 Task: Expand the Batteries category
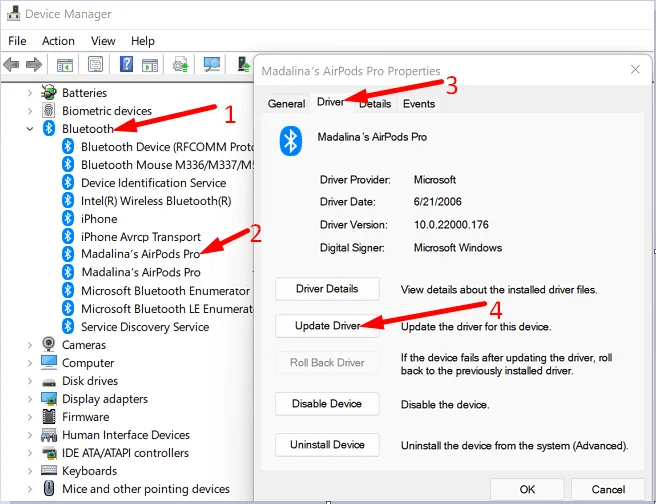pos(30,93)
